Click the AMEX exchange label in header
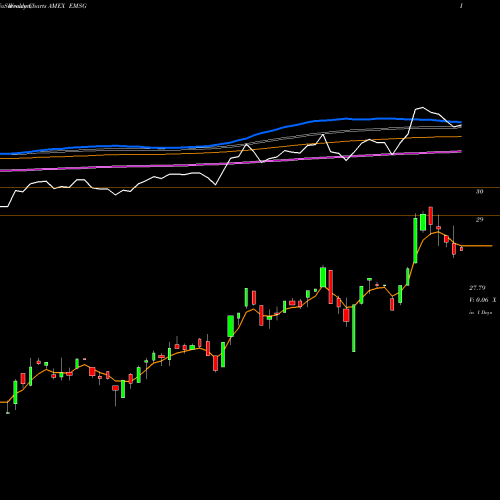 (57, 6)
